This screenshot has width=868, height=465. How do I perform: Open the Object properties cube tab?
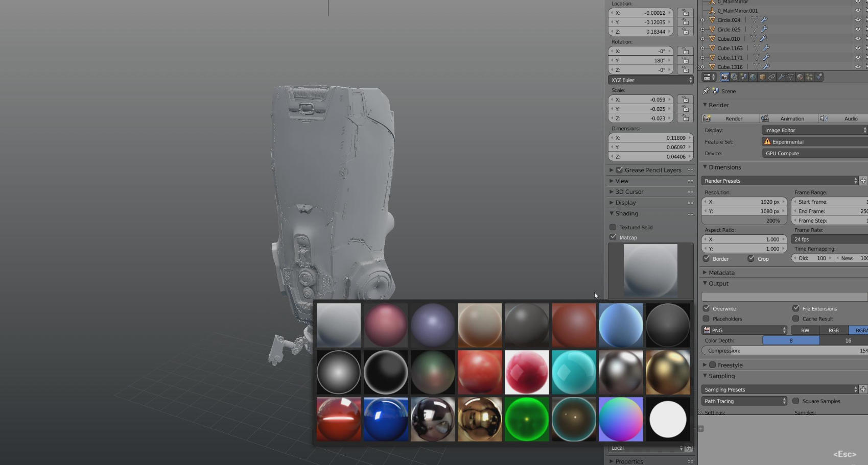click(762, 77)
